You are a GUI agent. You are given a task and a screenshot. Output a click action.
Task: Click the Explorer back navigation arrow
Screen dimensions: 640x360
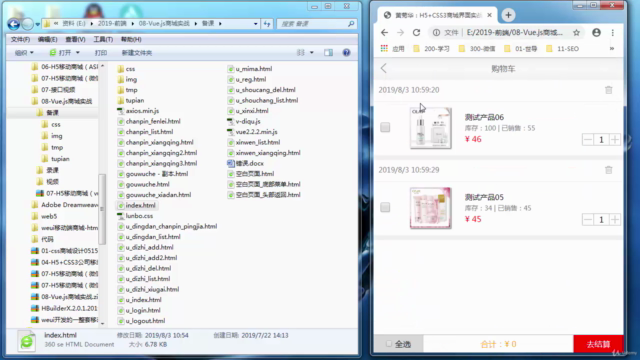pyautogui.click(x=14, y=24)
